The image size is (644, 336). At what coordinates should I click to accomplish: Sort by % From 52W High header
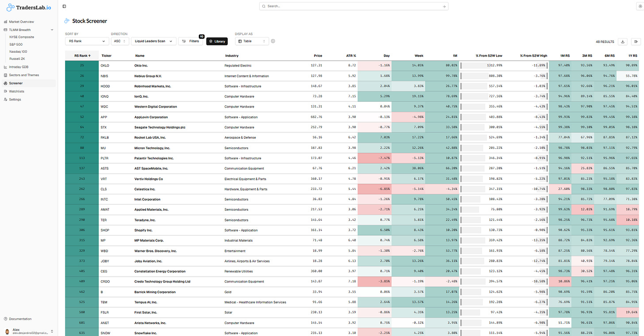(x=533, y=56)
